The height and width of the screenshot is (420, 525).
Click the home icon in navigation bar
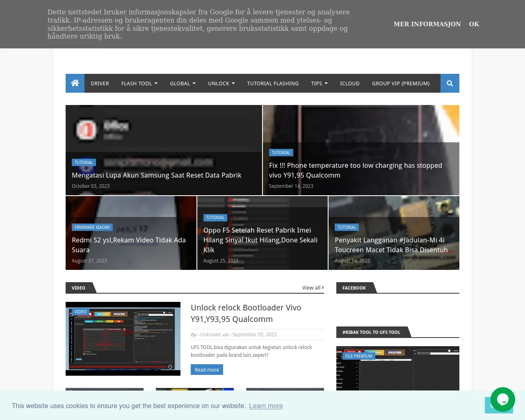[x=75, y=83]
